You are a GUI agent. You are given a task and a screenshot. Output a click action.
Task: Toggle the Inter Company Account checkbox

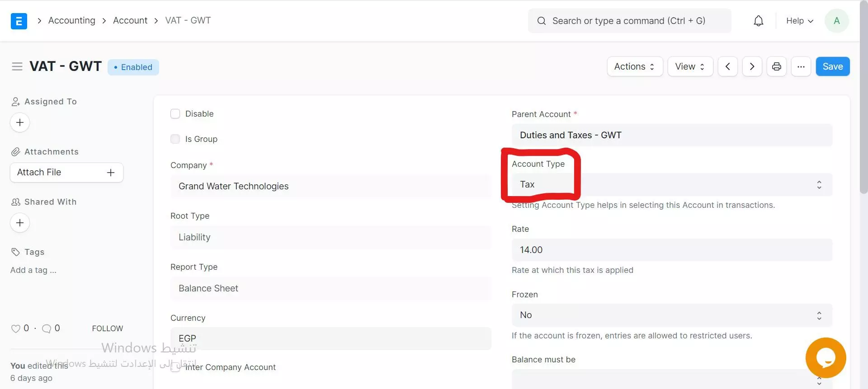(175, 367)
